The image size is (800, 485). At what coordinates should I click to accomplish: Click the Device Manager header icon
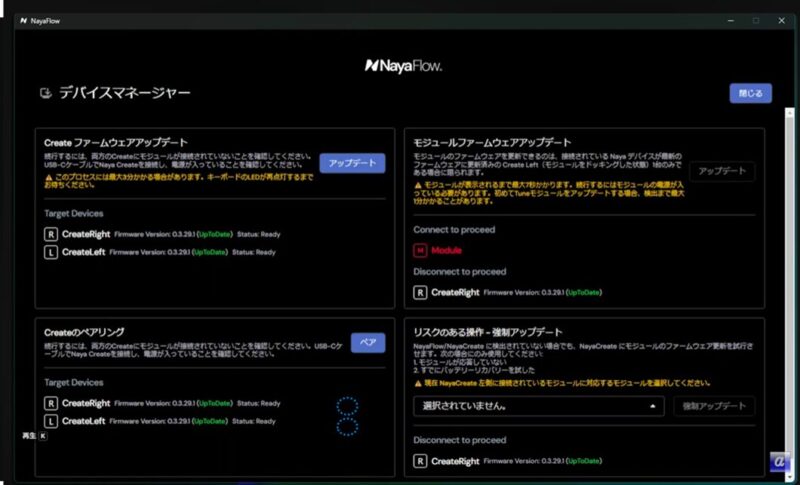tap(45, 94)
